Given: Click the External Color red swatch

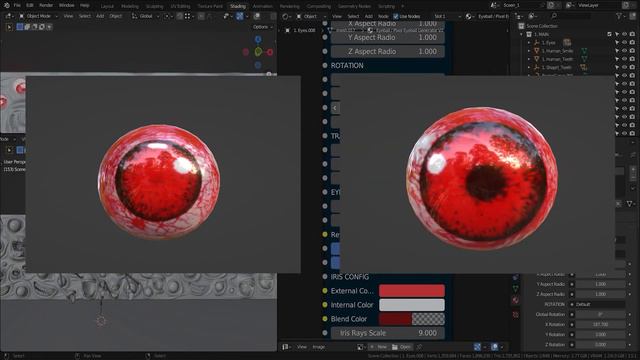Looking at the screenshot, I should coord(411,291).
